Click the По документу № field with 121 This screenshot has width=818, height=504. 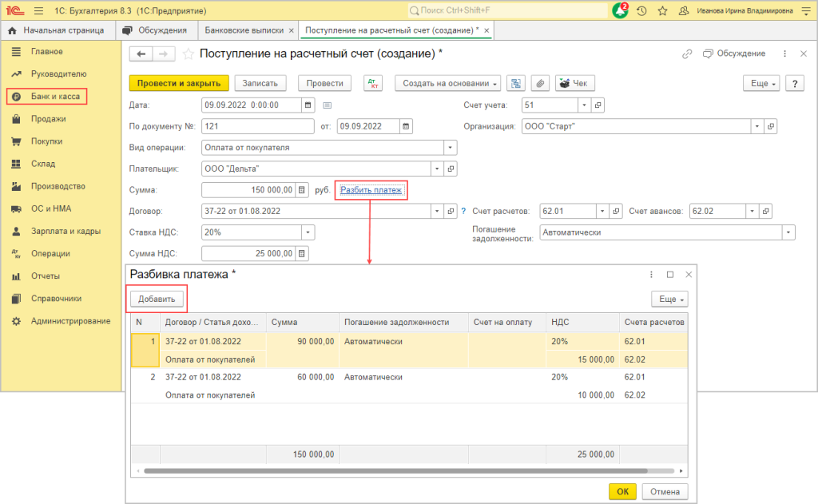258,126
